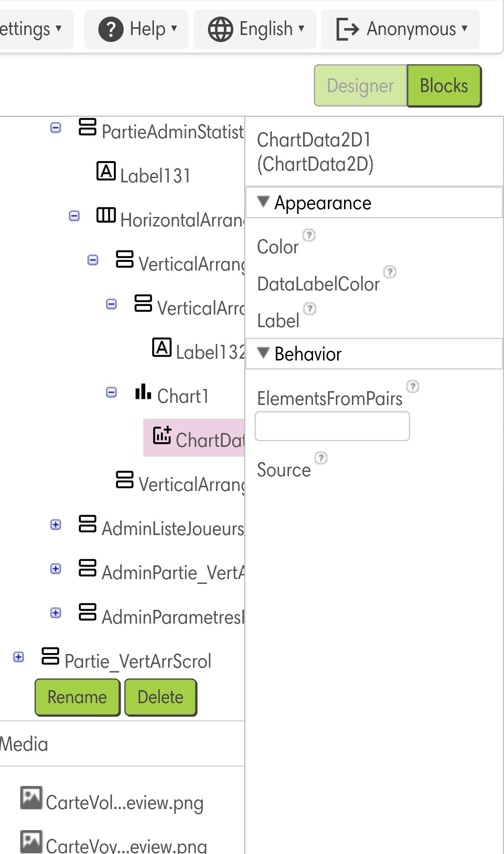Click the Rename button
Viewport: 504px width, 854px height.
[77, 697]
